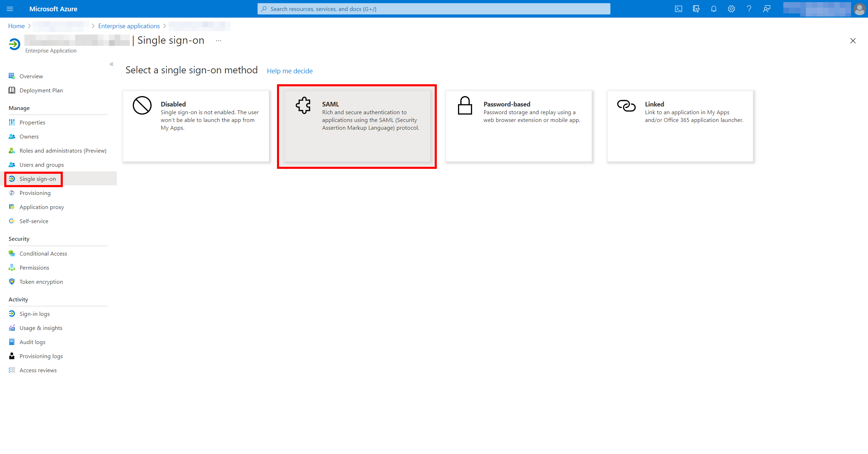The height and width of the screenshot is (454, 868).
Task: Open the ellipsis more options menu
Action: tap(219, 41)
